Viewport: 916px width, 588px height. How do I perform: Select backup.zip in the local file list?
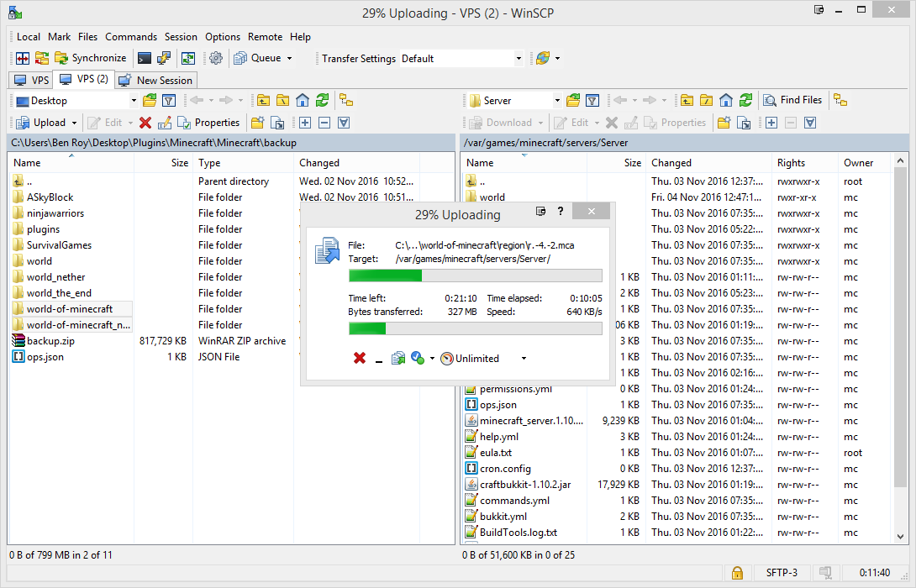tap(50, 341)
